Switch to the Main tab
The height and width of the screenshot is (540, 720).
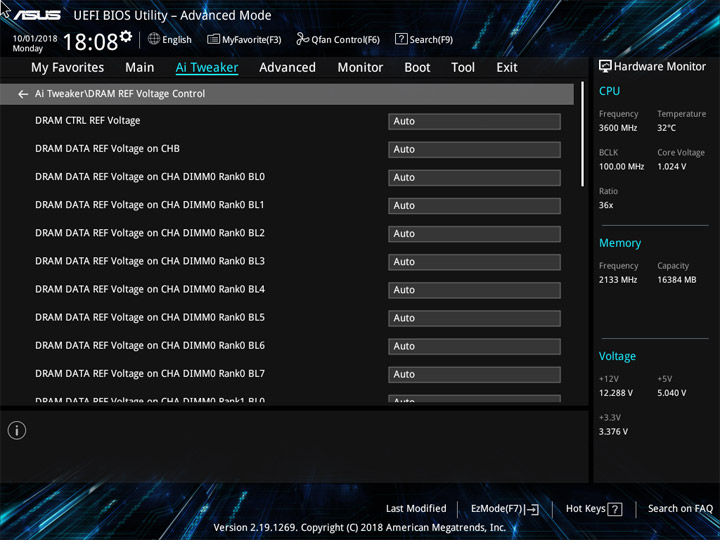[x=140, y=68]
